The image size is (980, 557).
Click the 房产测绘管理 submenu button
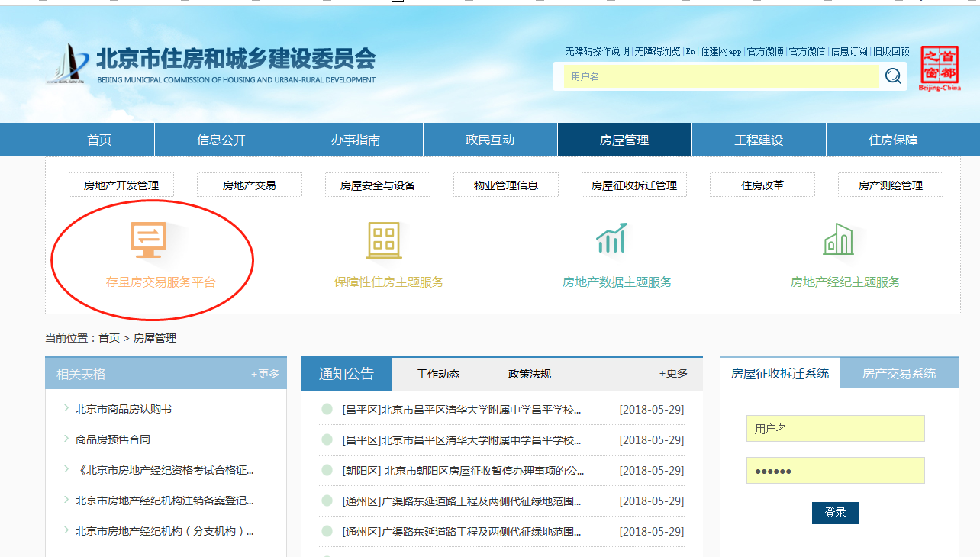coord(891,185)
